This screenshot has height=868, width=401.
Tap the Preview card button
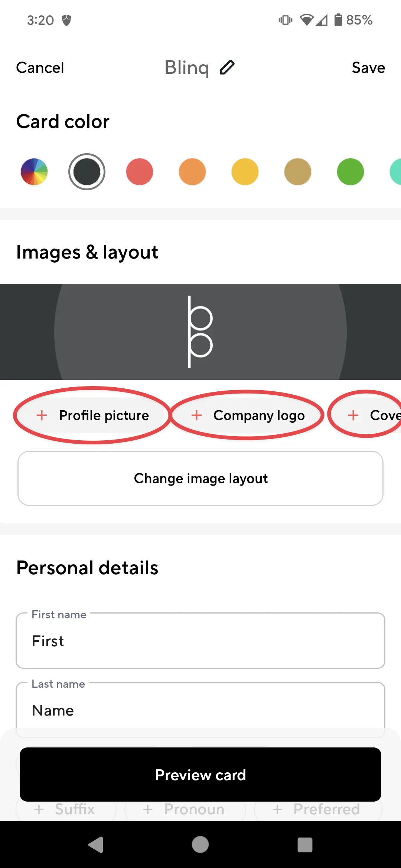pos(200,775)
